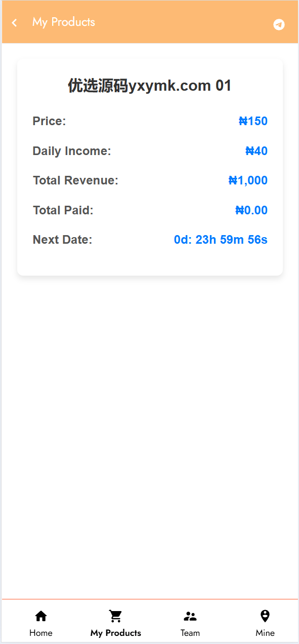The width and height of the screenshot is (299, 644).
Task: Click the My Products header title
Action: [64, 22]
